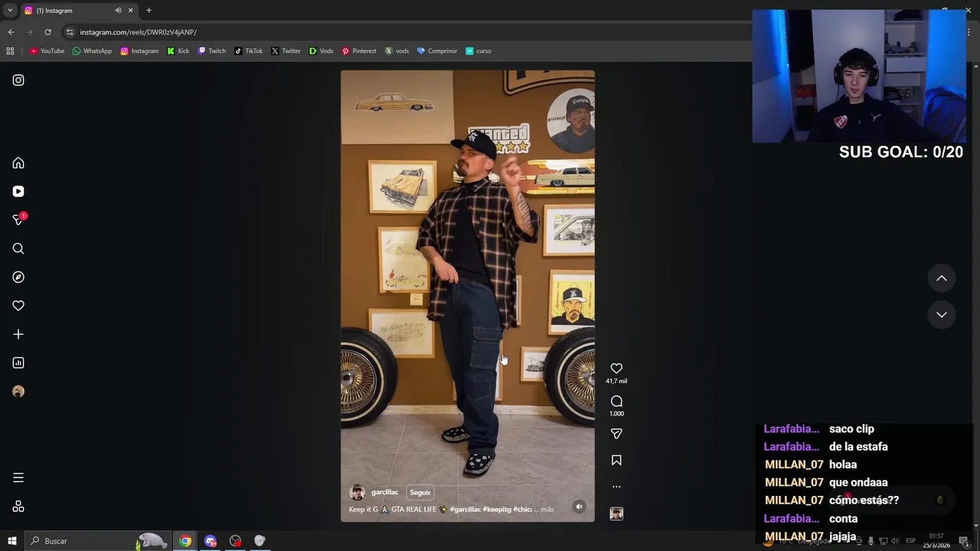Open the Instagram bookmark

[139, 51]
